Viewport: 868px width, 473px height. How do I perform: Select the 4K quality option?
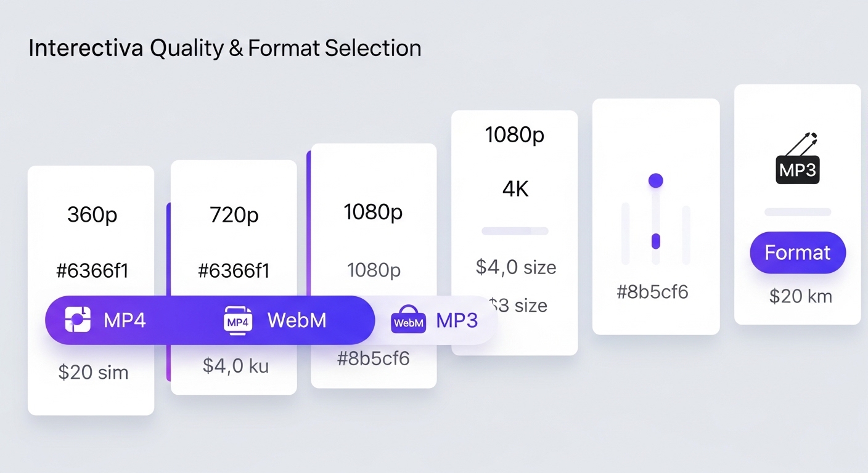point(515,189)
